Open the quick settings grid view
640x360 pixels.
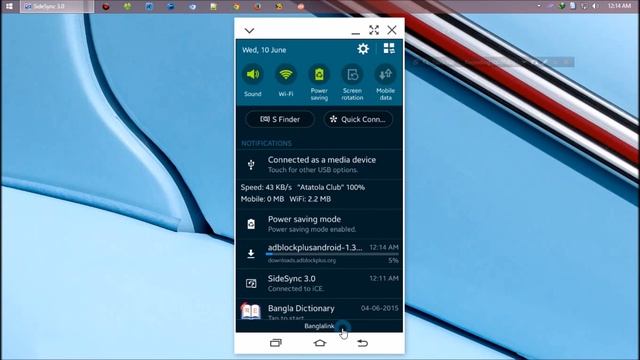click(389, 49)
